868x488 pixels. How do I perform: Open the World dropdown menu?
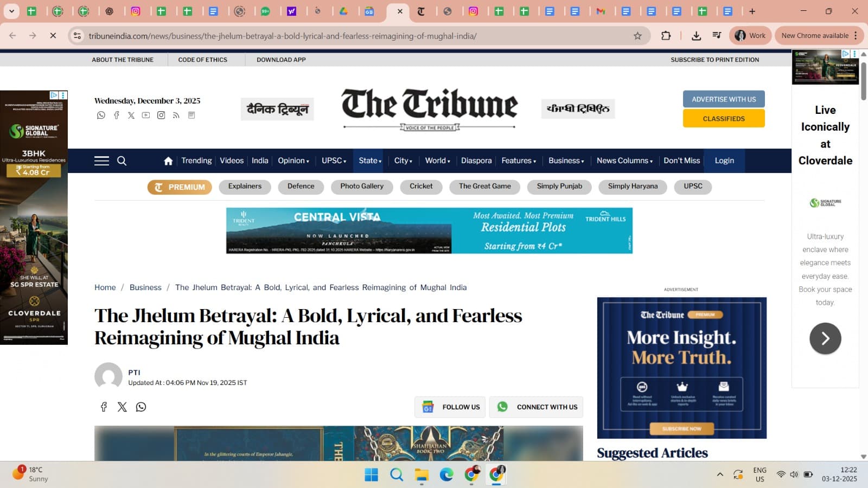coord(437,160)
